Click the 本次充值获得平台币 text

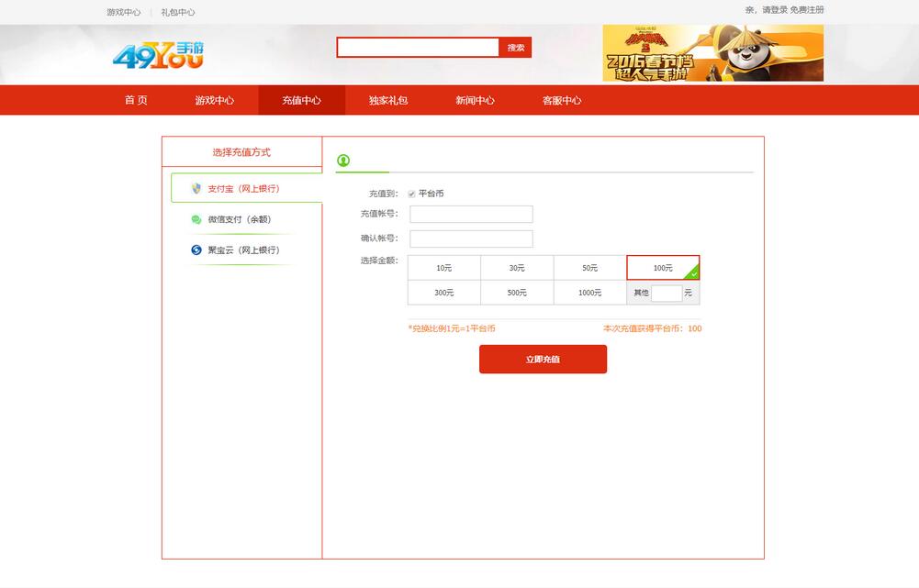653,328
